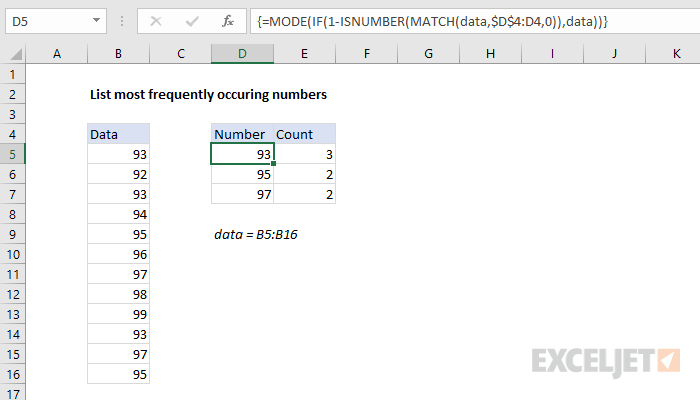The image size is (700, 400).
Task: Select column K header
Action: coord(673,54)
